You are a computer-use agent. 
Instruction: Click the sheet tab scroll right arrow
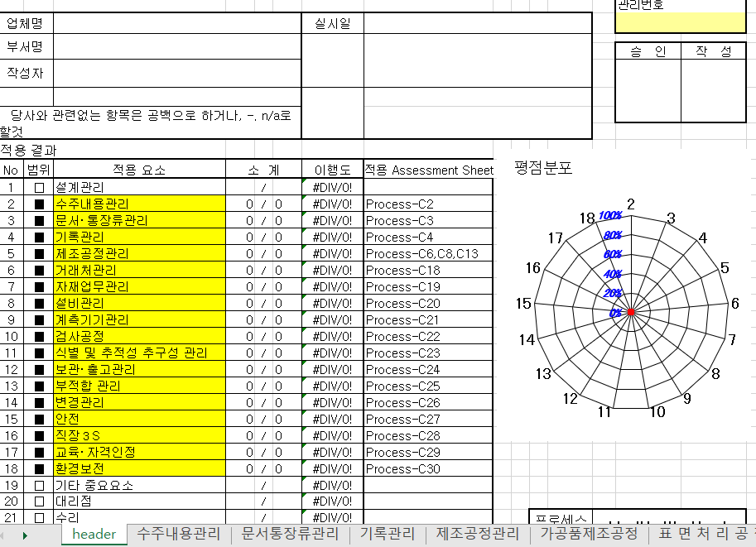[x=25, y=535]
